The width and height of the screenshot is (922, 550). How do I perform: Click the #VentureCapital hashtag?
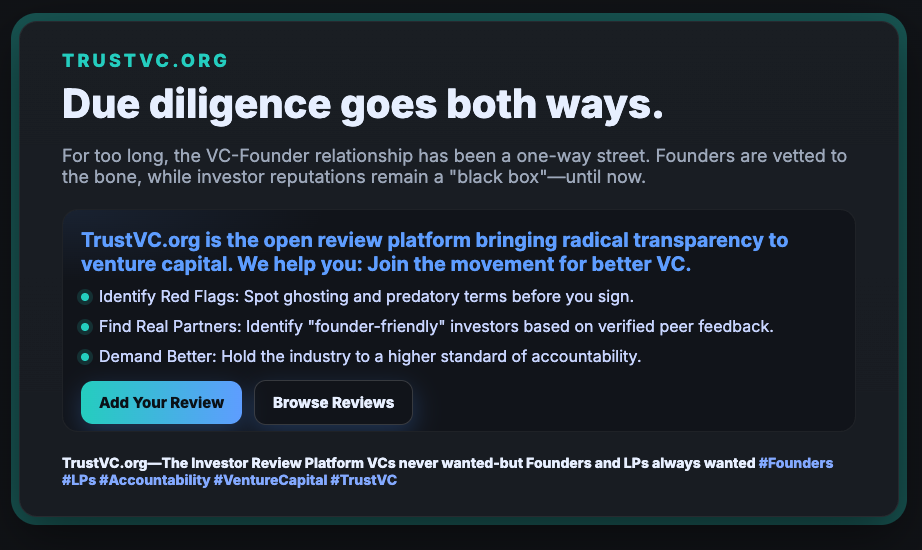[x=269, y=481]
